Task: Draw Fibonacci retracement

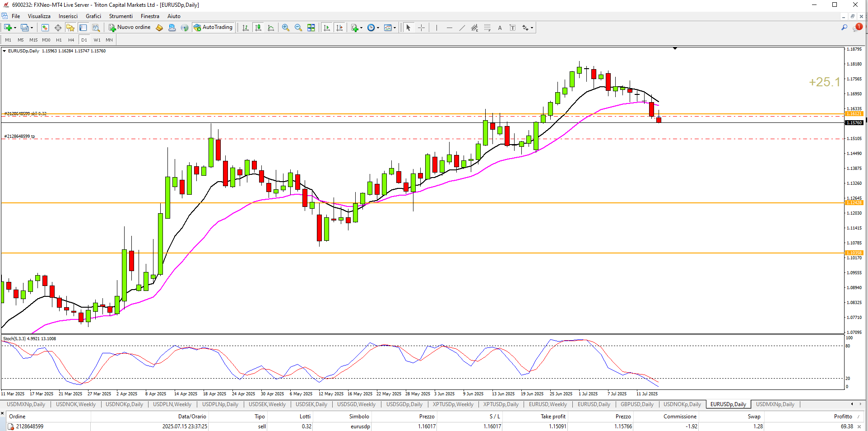Action: tap(487, 28)
